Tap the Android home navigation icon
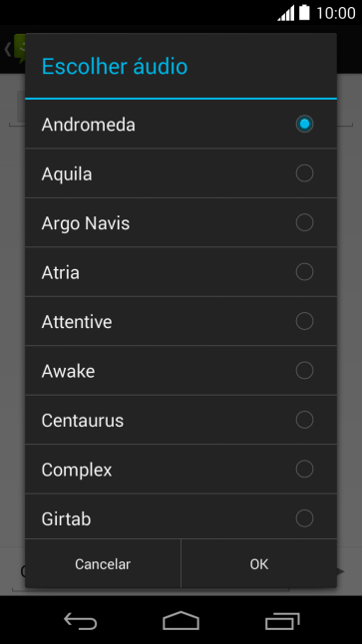 tap(181, 620)
